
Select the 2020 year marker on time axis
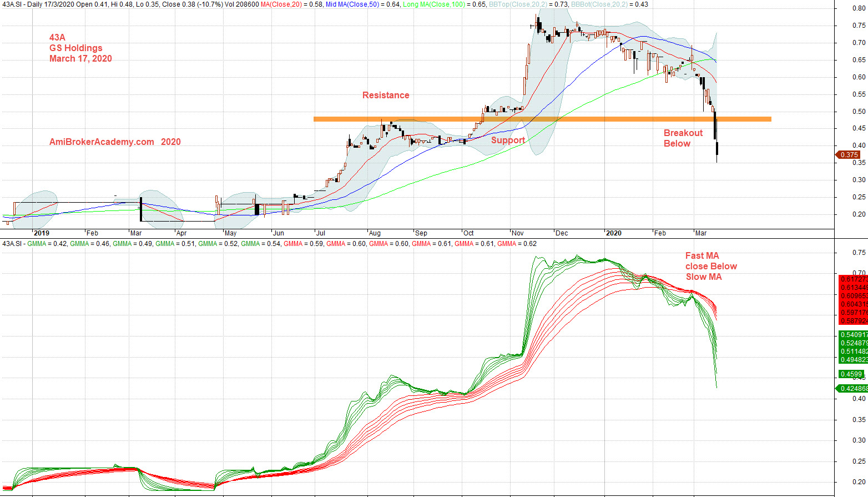point(613,233)
